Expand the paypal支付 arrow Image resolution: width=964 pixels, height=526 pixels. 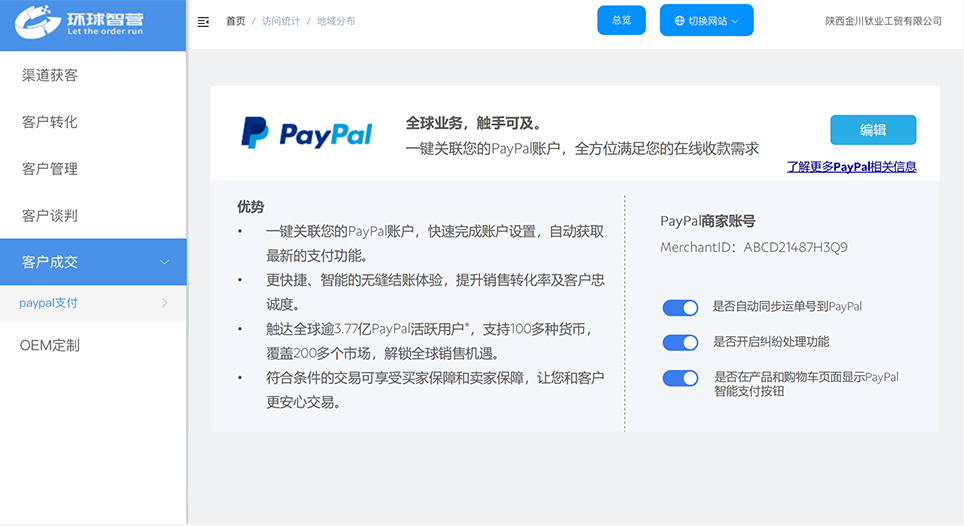(x=164, y=303)
